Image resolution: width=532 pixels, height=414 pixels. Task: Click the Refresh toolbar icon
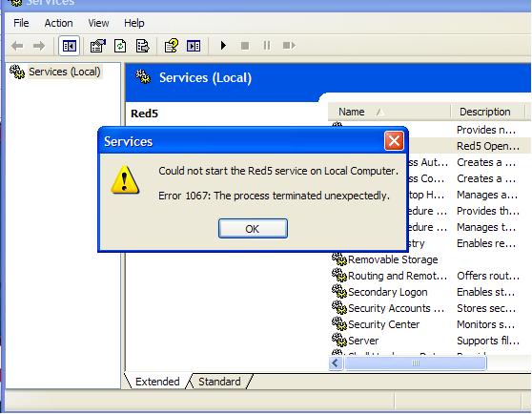click(x=120, y=46)
